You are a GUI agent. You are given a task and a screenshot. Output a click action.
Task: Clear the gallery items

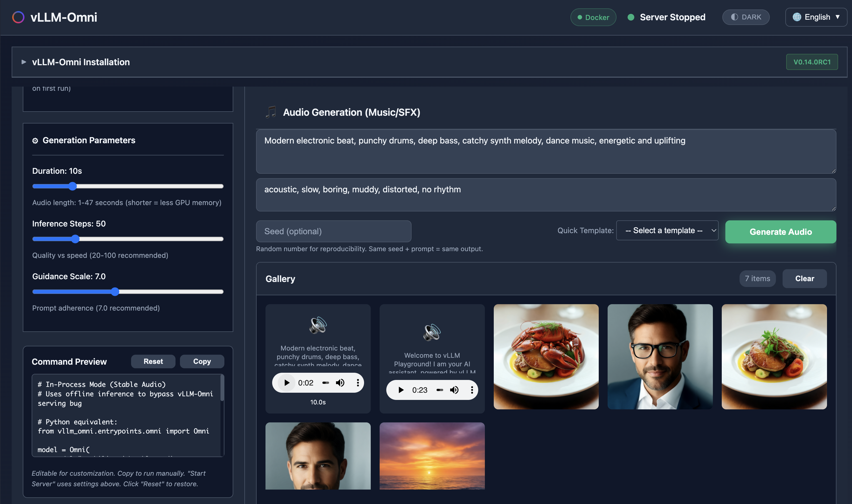(804, 278)
